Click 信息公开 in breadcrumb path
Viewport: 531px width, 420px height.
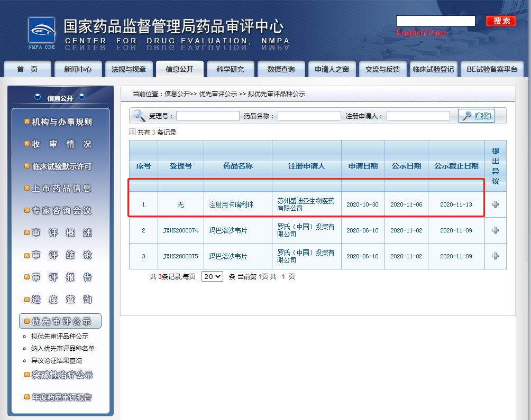pos(177,94)
